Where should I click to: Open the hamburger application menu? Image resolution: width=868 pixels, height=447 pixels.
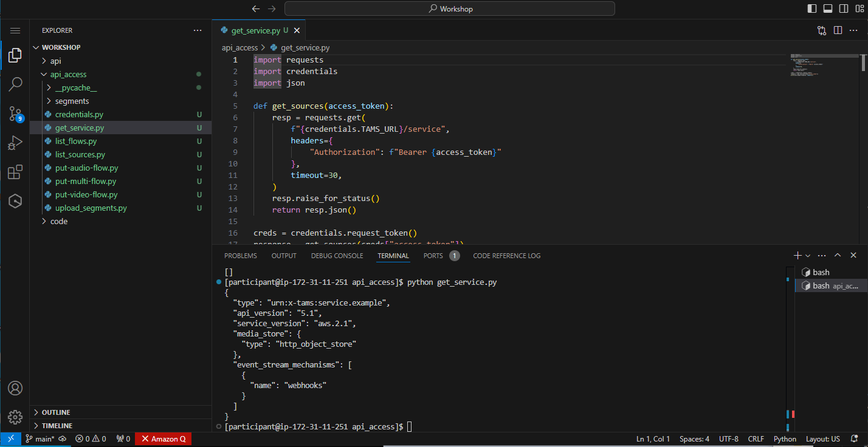point(15,30)
